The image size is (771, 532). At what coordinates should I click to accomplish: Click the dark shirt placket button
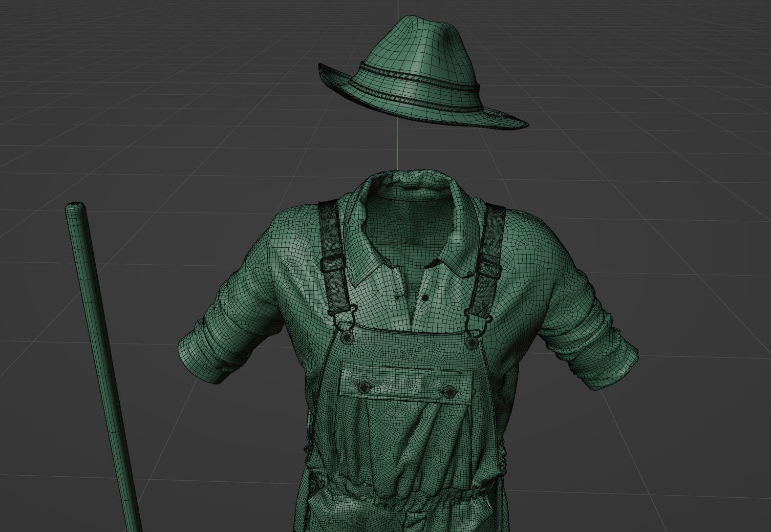pos(426,298)
